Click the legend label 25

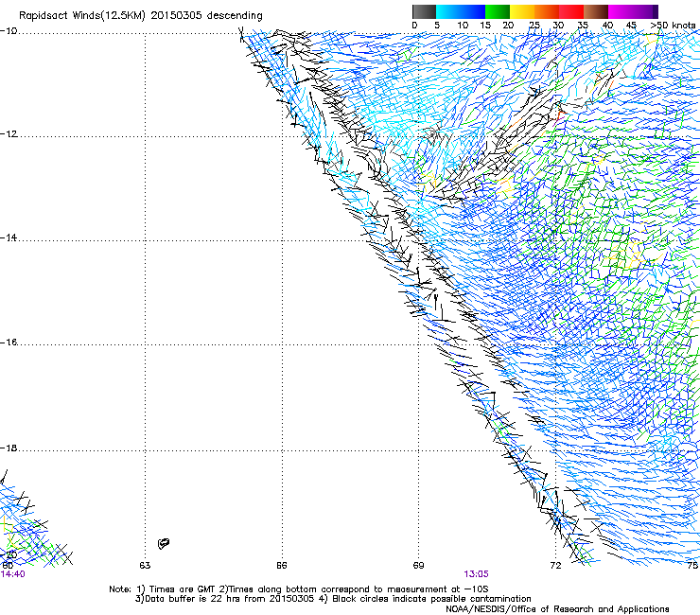click(534, 26)
